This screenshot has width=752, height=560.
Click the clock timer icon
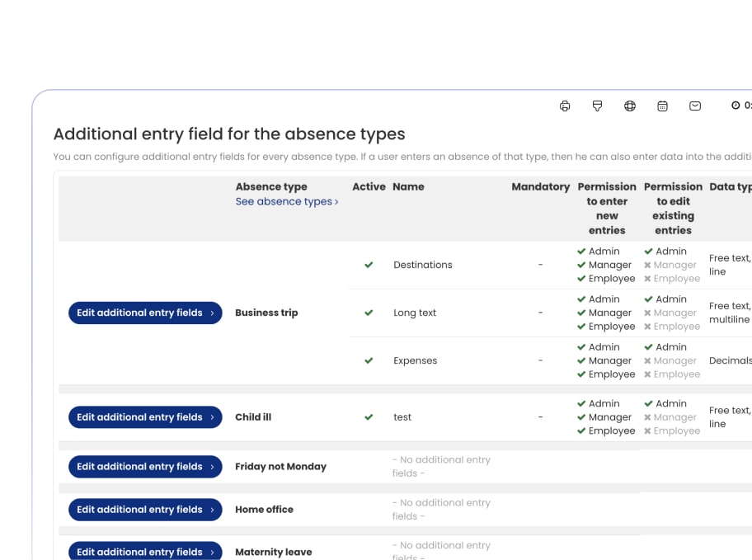736,106
